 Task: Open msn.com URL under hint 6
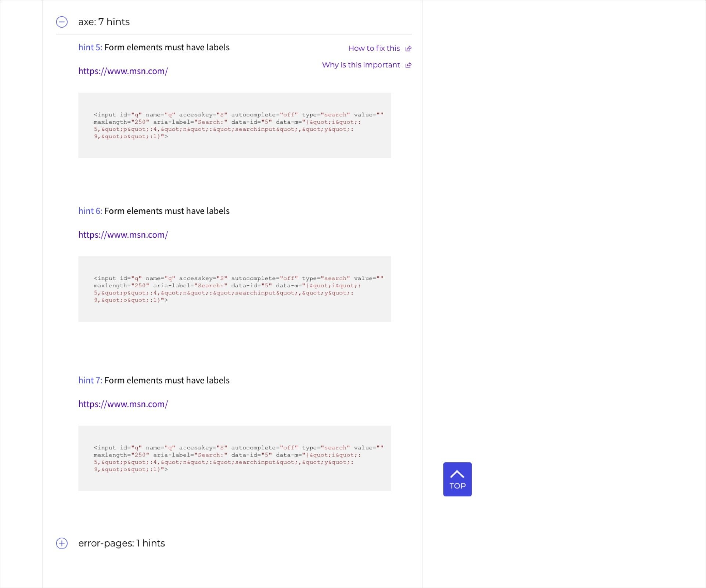123,235
